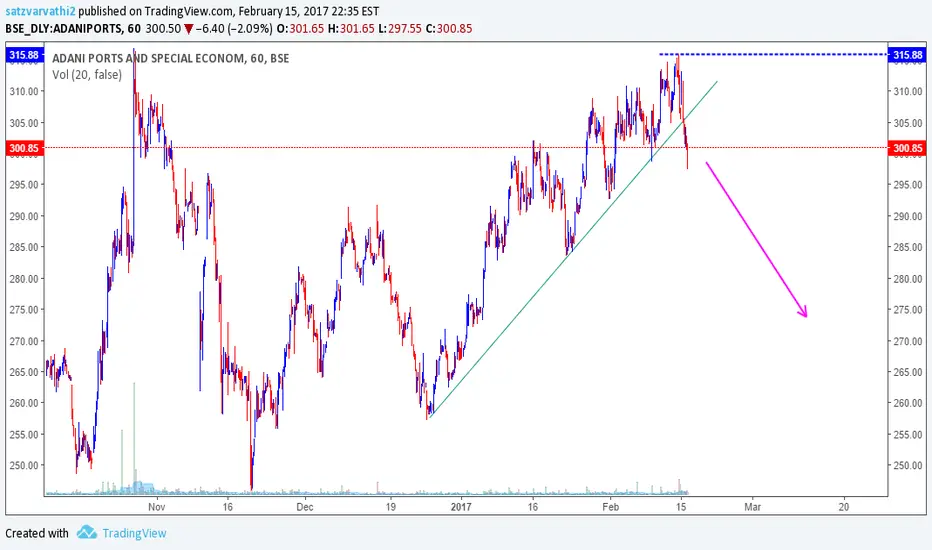Select the 'ADANI PORTS AND SPECIAL ECONOM, 60, BSE' chart title

[x=171, y=58]
